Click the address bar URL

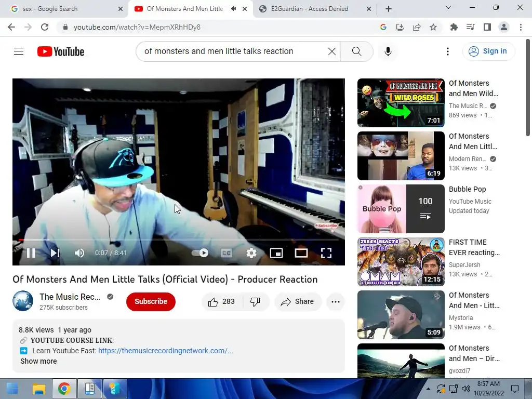(137, 27)
